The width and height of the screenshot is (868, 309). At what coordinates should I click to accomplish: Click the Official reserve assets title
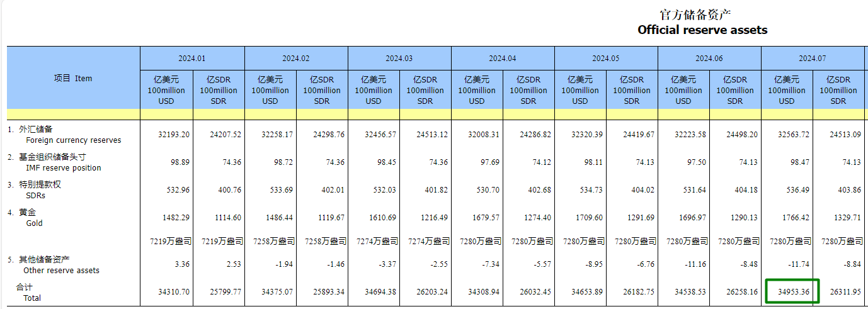tap(702, 30)
